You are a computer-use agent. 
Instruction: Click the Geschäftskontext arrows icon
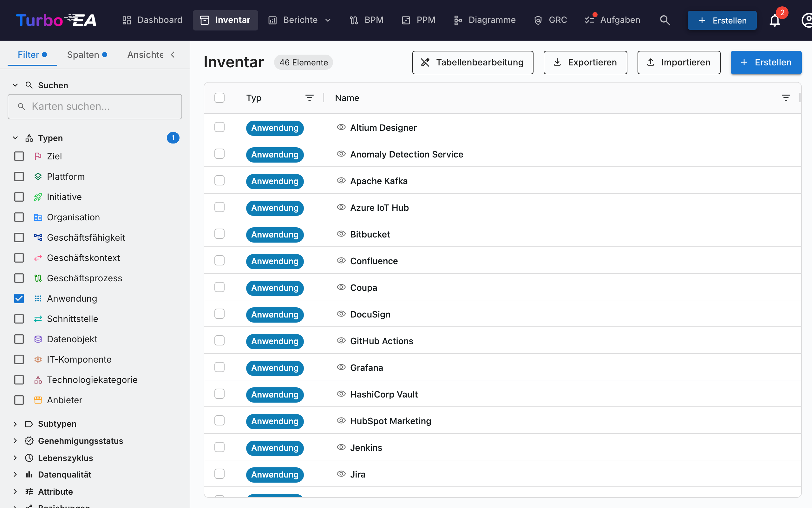click(x=38, y=258)
